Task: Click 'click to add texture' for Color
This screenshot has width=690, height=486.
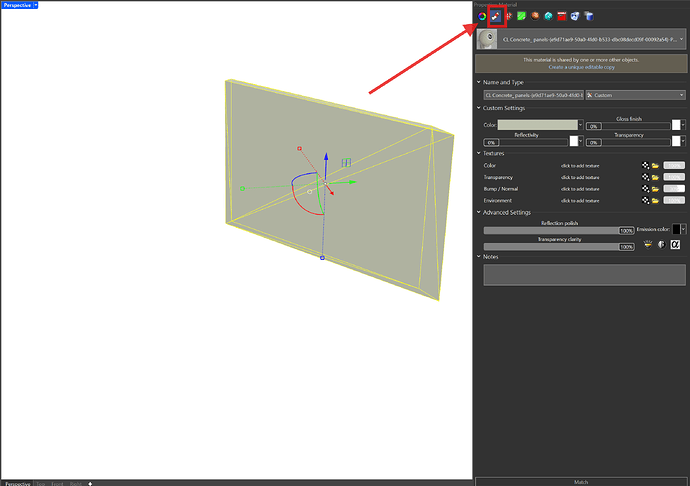Action: pos(580,166)
